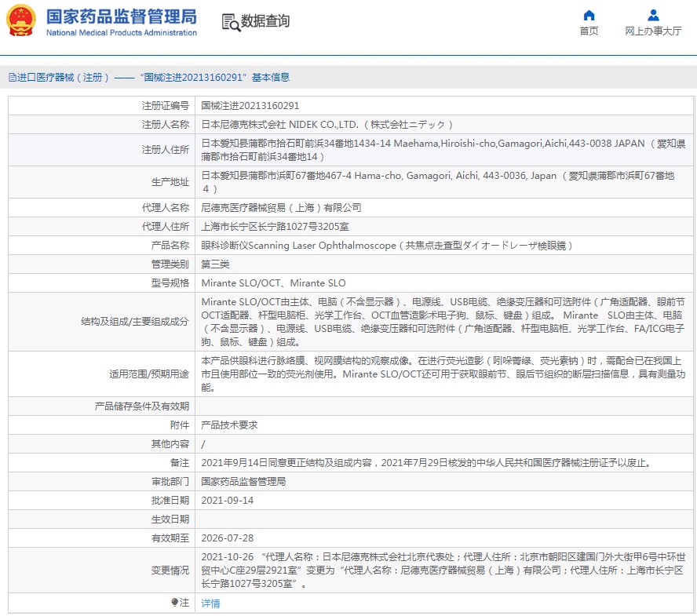Click the lightbulb icon beside 注

pyautogui.click(x=174, y=603)
